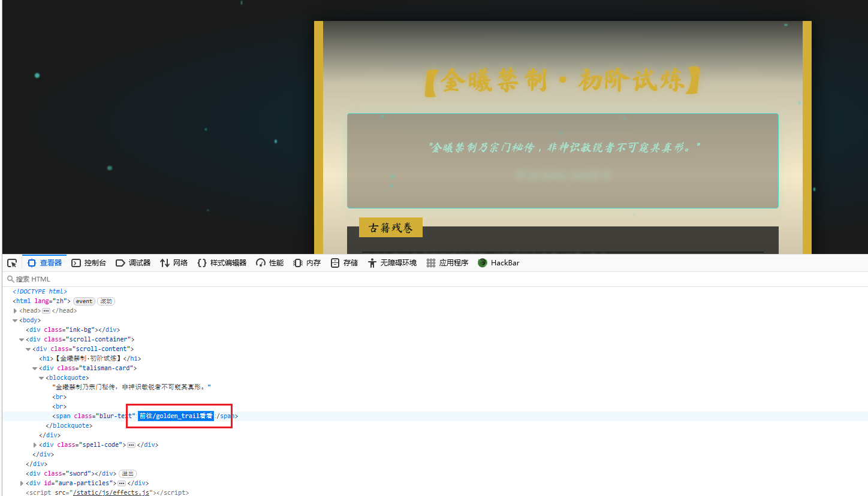Screen dimensions: 868x496
Task: Toggle the 滚动 badge on html element
Action: coord(106,301)
